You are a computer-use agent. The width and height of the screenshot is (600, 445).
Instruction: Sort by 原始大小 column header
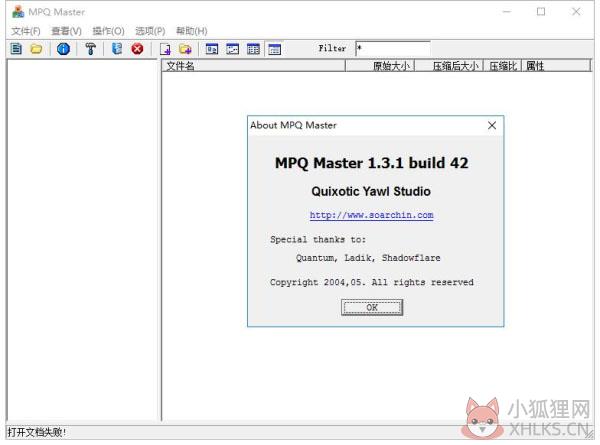point(380,66)
